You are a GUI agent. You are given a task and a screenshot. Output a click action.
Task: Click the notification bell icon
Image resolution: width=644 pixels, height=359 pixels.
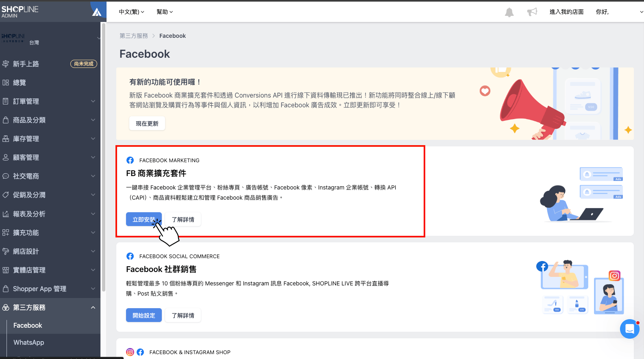[x=509, y=12]
